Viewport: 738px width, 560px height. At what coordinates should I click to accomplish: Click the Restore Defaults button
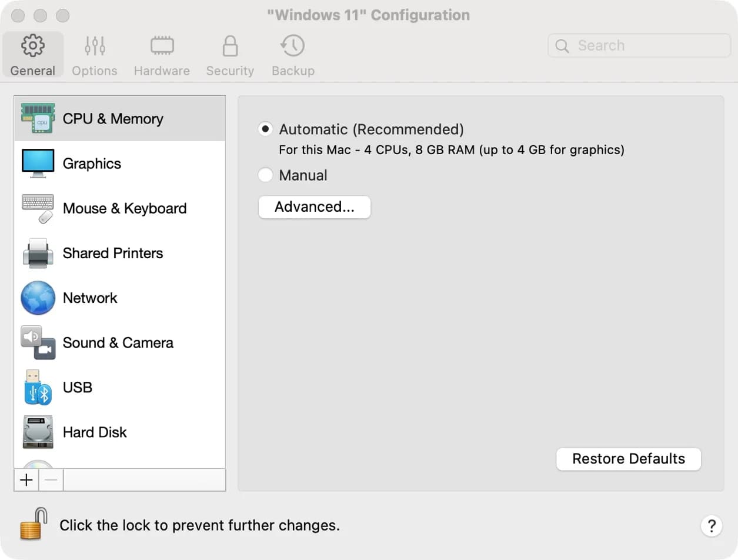(x=629, y=459)
